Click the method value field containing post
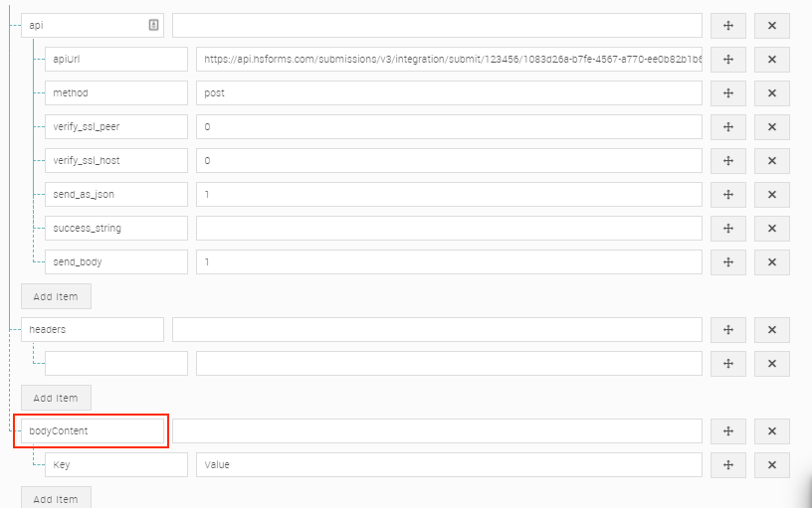The height and width of the screenshot is (508, 812). [x=449, y=93]
